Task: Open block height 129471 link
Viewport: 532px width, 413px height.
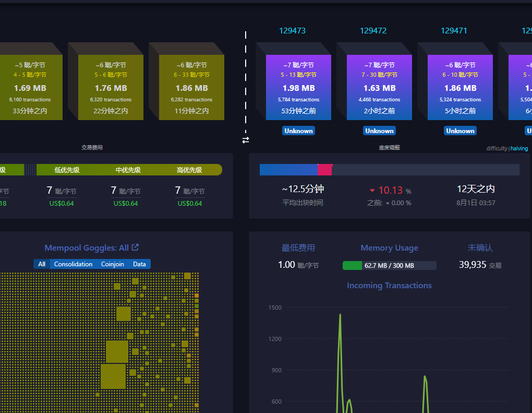Action: pos(454,31)
